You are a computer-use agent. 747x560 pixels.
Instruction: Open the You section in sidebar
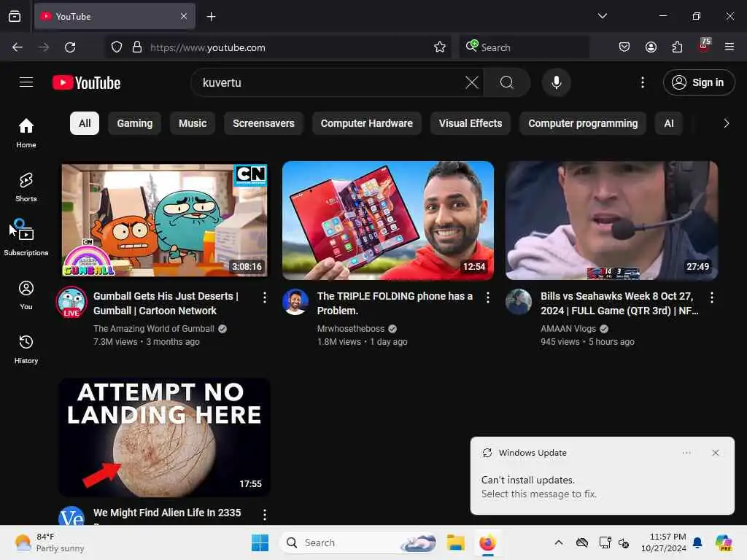(x=26, y=295)
